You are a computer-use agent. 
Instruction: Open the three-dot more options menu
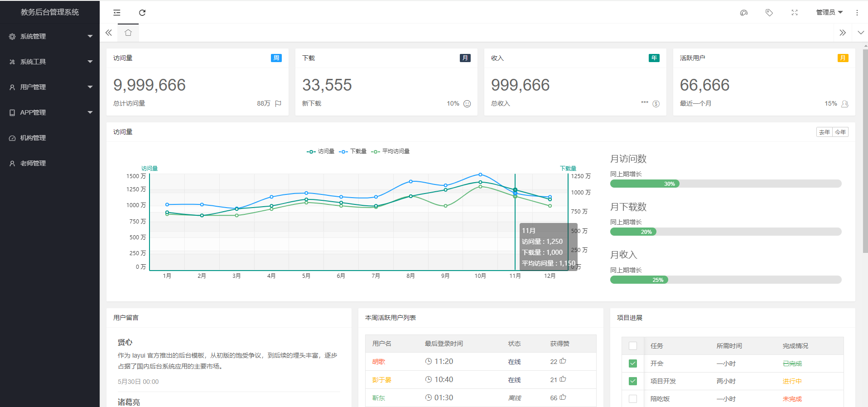click(x=857, y=13)
